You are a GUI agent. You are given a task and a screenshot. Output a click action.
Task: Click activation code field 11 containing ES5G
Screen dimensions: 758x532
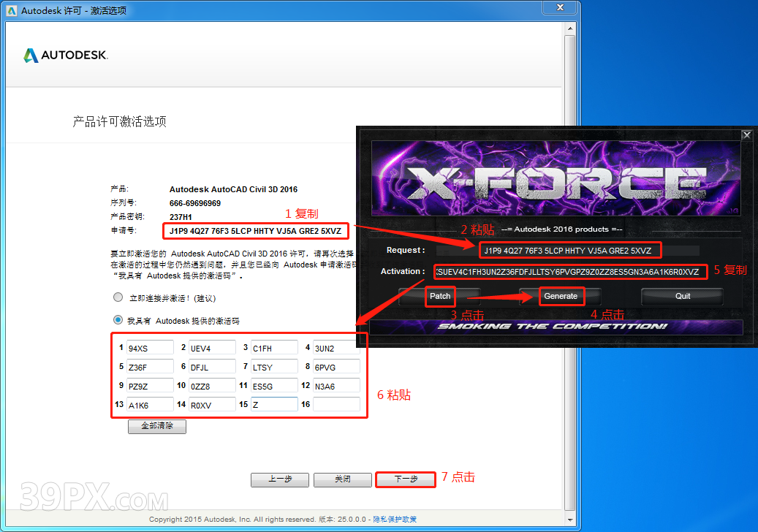(x=274, y=385)
